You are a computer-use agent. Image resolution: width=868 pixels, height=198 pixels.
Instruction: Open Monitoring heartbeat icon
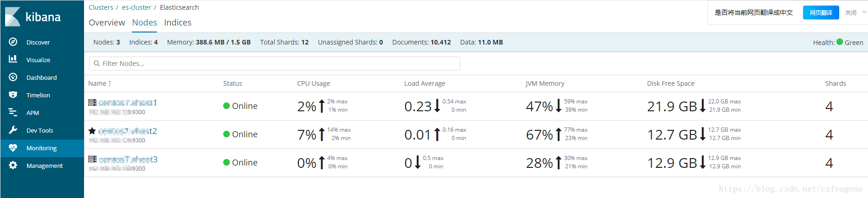[x=13, y=147]
